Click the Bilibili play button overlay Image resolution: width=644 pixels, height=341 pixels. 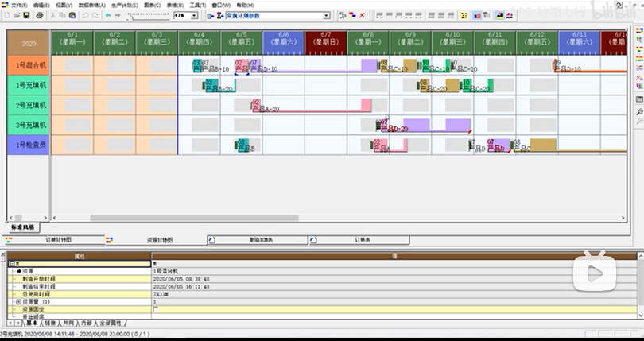[x=595, y=273]
